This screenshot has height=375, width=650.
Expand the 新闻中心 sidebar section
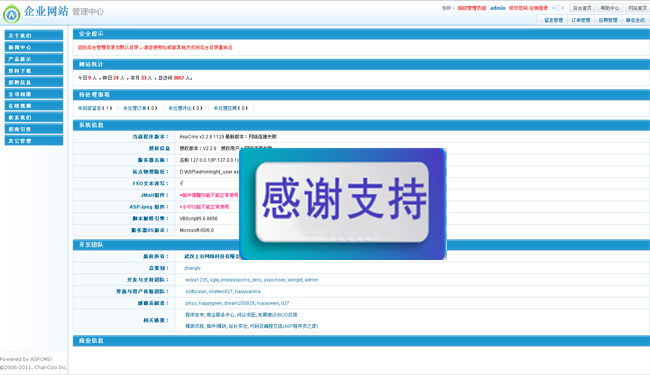34,47
